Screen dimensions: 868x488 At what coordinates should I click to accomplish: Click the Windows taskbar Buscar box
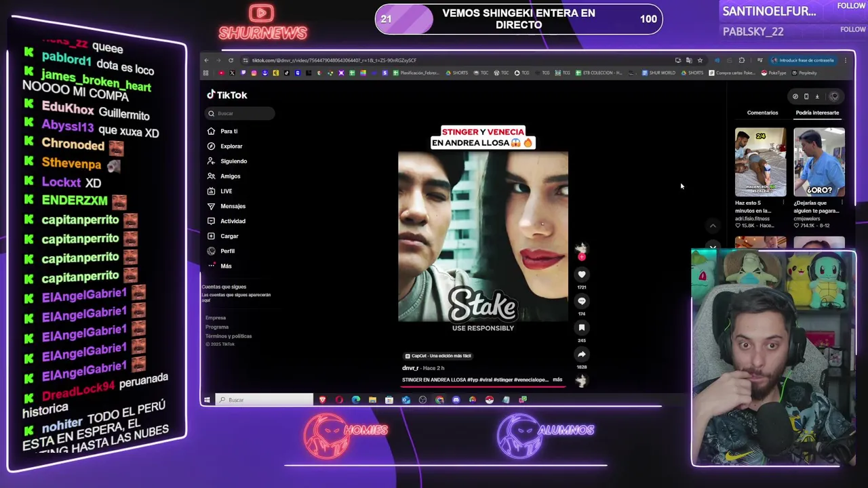tap(264, 400)
